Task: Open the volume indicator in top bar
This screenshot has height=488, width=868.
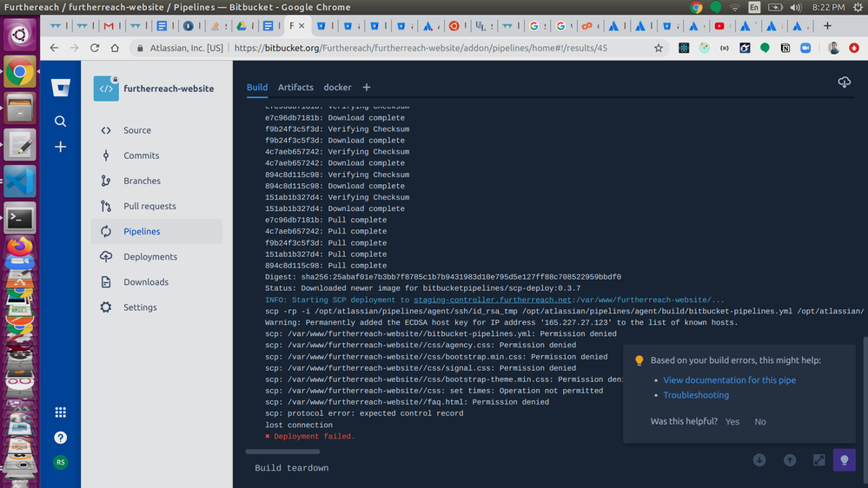Action: 796,7
